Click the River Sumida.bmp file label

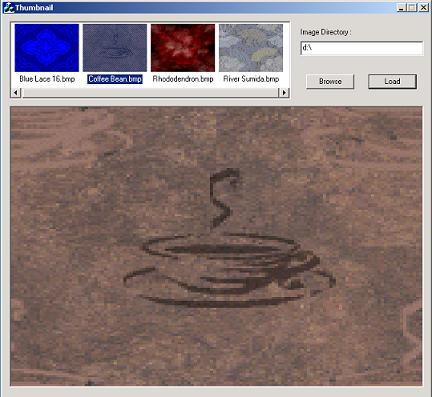(251, 79)
